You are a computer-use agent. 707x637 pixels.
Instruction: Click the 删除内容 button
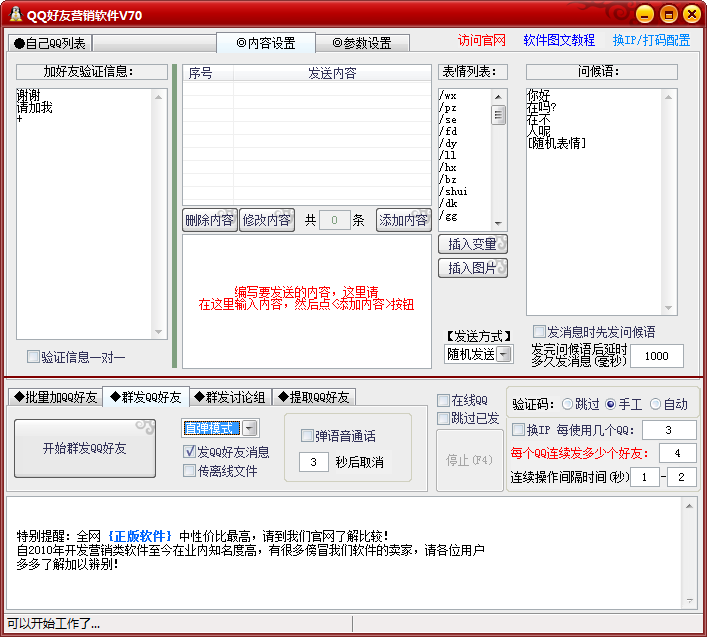click(210, 220)
